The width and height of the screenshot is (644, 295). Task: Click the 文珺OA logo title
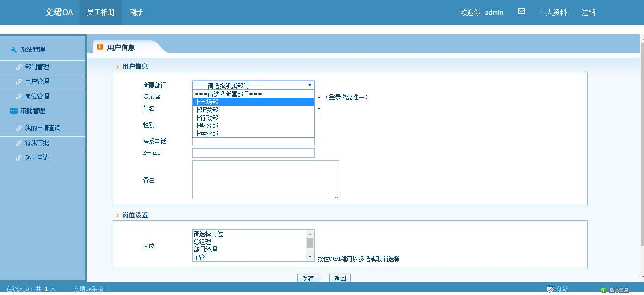click(x=59, y=12)
